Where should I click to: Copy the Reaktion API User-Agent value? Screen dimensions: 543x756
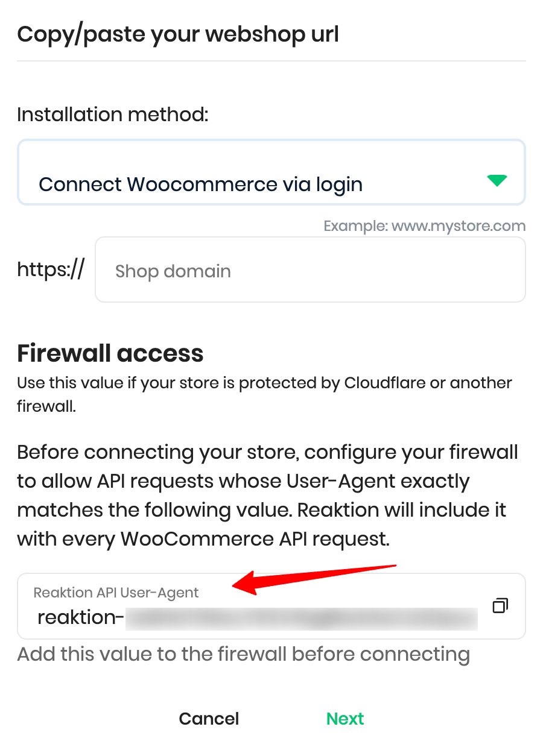[x=500, y=605]
